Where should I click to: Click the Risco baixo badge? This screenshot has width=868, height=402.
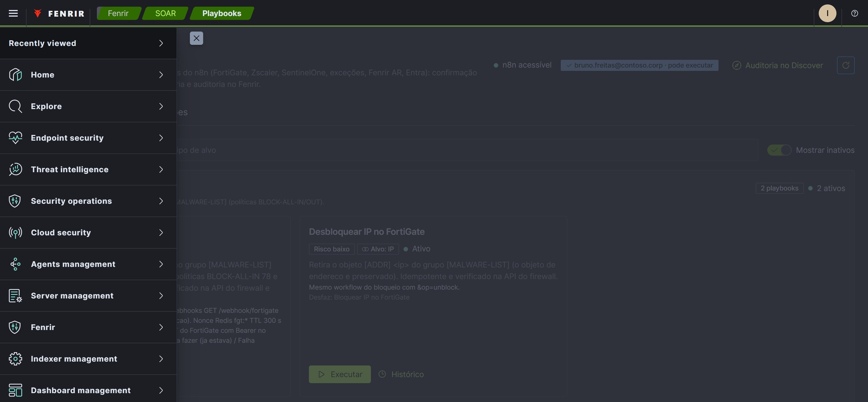332,249
